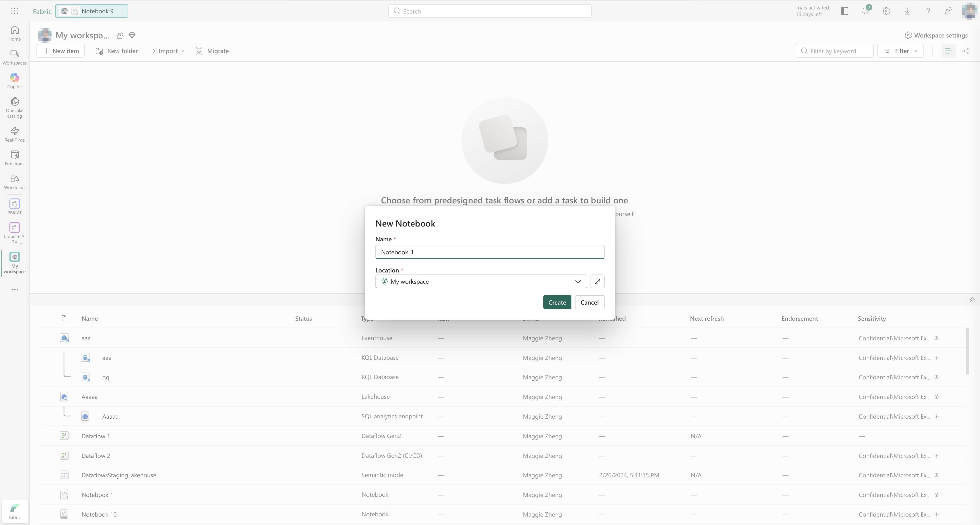The height and width of the screenshot is (525, 980).
Task: Open the user account avatar
Action: point(969,11)
